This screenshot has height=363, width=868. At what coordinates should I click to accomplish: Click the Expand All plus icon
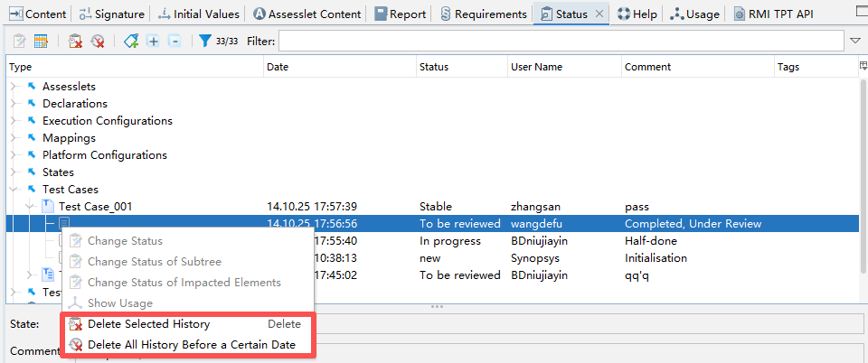pos(154,42)
